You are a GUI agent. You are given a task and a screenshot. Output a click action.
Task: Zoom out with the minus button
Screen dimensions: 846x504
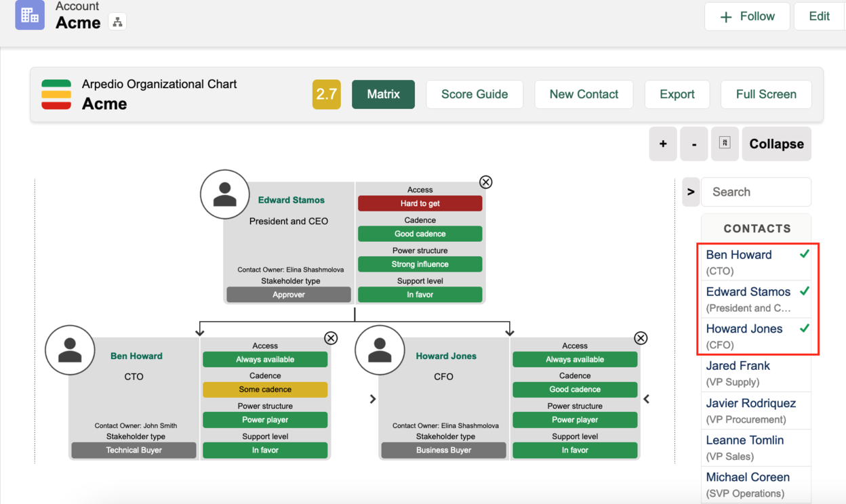pyautogui.click(x=694, y=144)
